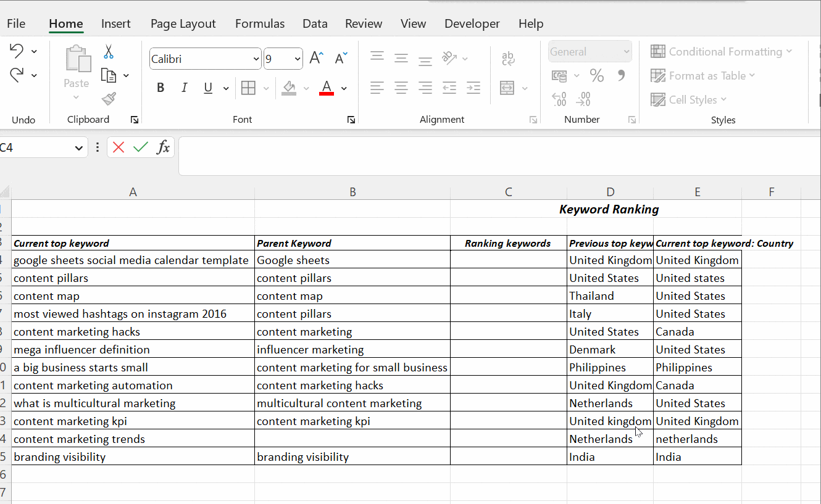Toggle Underline formatting
Screen dimensions: 821x504
(208, 88)
